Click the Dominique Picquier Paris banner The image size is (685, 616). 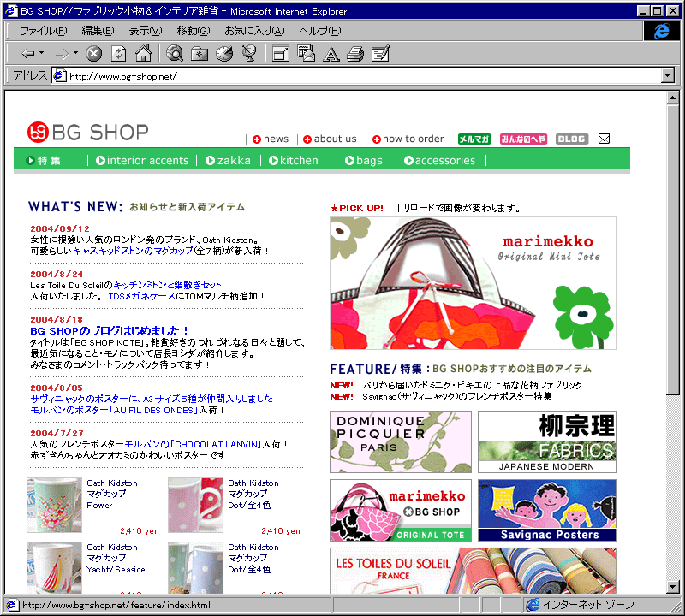point(401,441)
